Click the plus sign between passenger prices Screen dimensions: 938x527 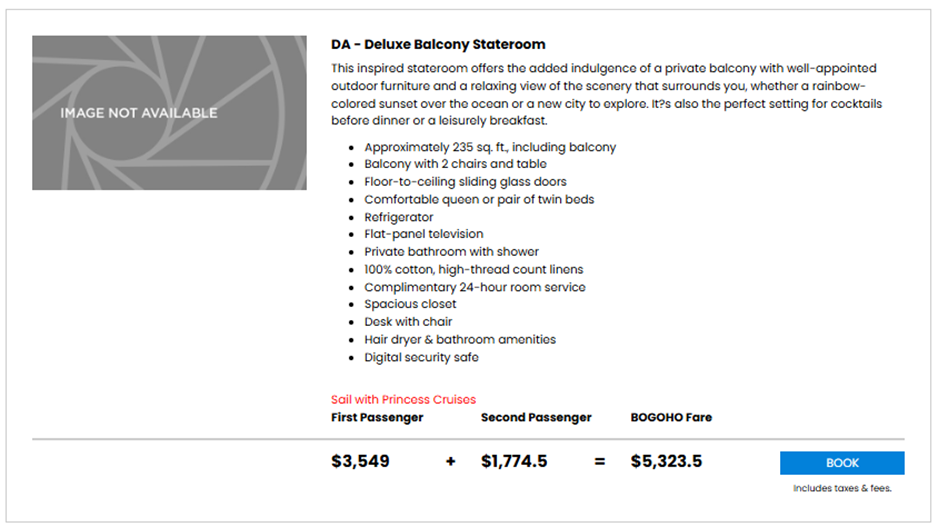coord(450,462)
